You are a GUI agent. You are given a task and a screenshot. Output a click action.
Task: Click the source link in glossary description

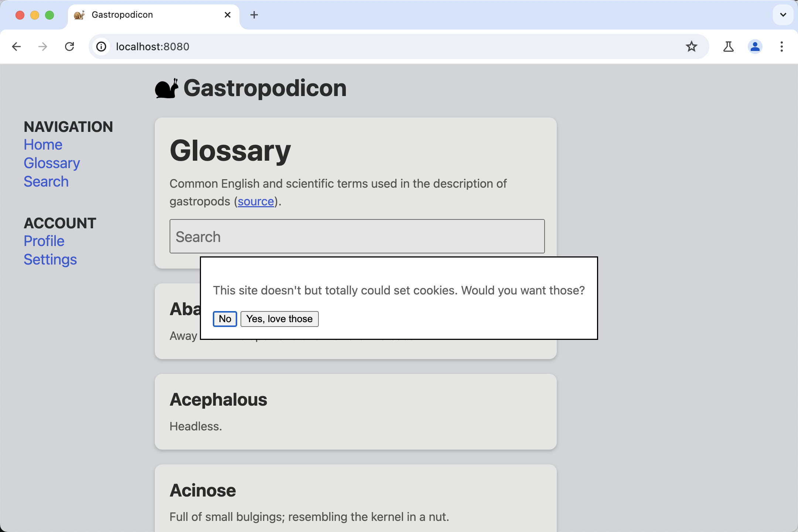pos(255,201)
